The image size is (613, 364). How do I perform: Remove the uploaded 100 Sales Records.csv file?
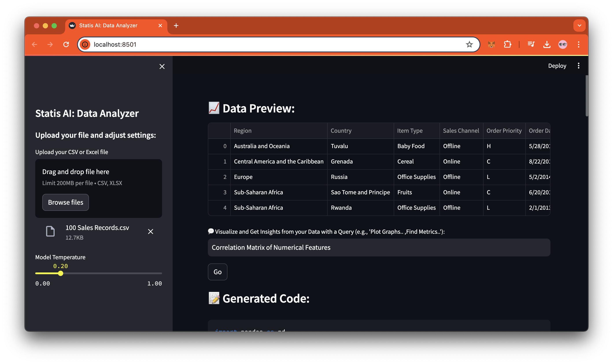point(150,232)
